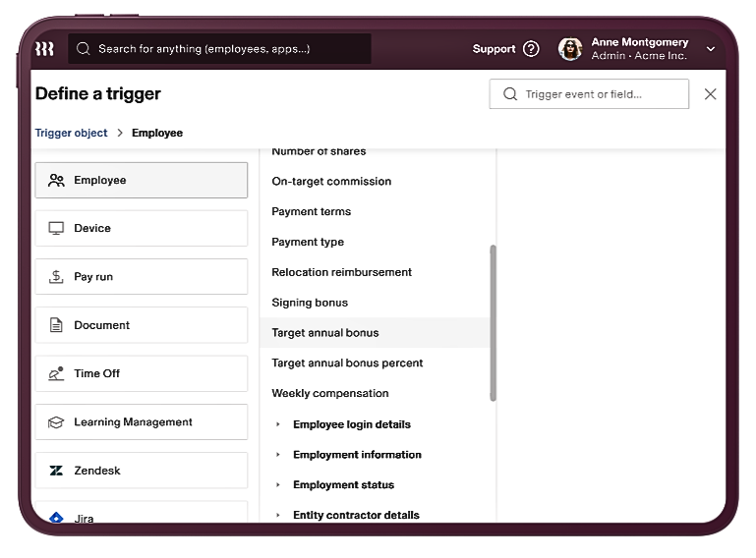Screen dimensions: 756x558
Task: Click Employment information label
Action: (357, 455)
